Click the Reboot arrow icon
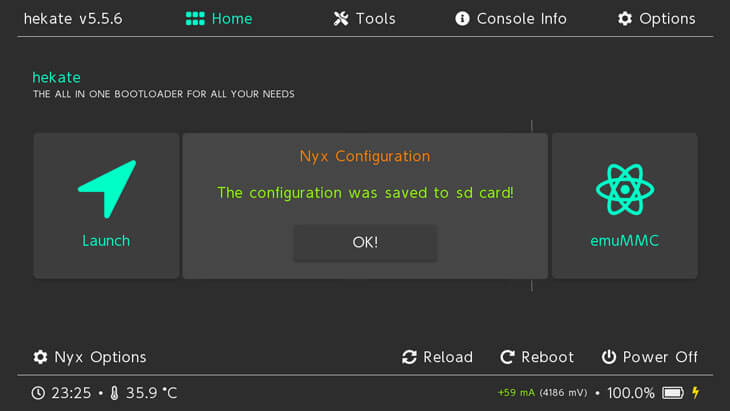 [507, 357]
